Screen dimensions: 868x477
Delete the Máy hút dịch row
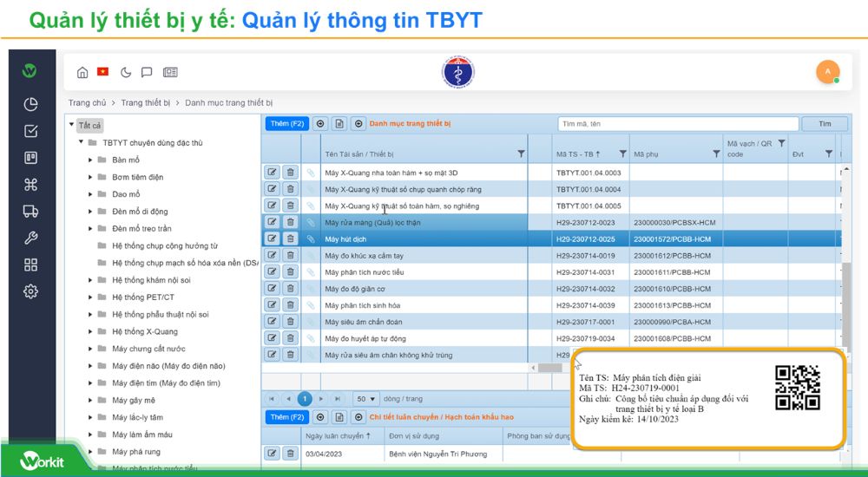[290, 238]
